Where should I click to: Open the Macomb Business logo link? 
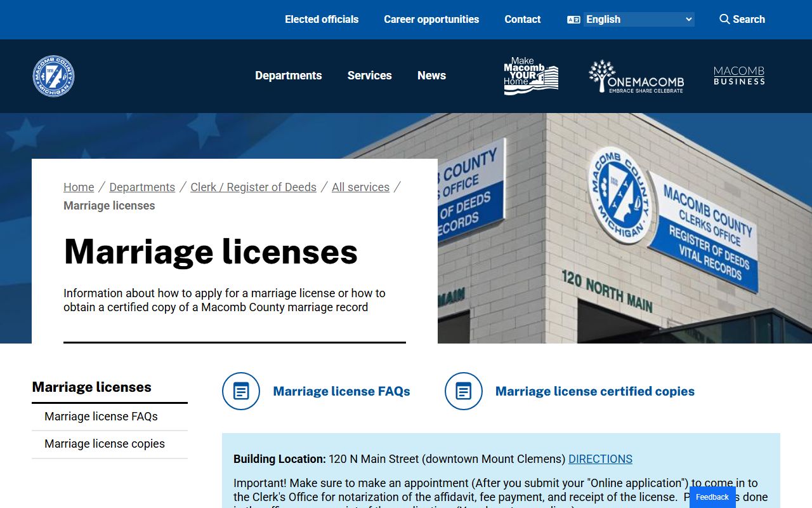739,76
